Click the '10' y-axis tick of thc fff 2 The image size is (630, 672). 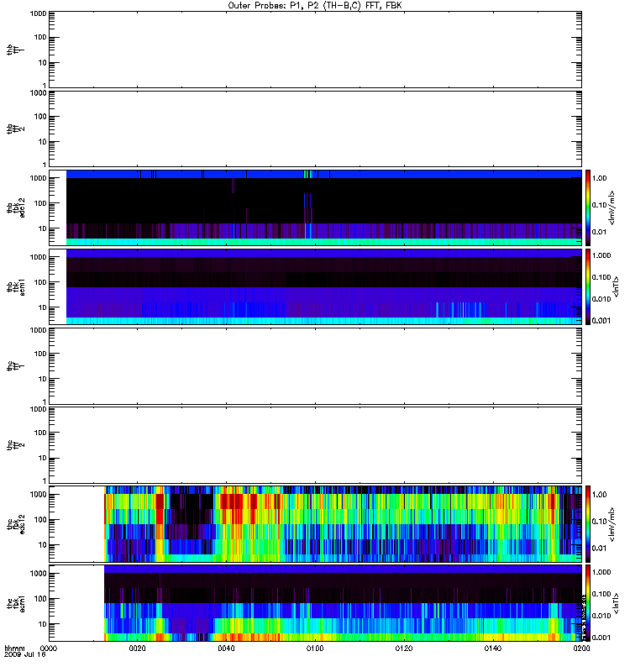[43, 458]
